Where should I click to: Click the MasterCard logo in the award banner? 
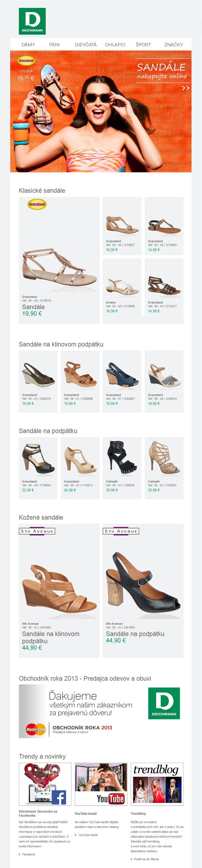point(36,730)
